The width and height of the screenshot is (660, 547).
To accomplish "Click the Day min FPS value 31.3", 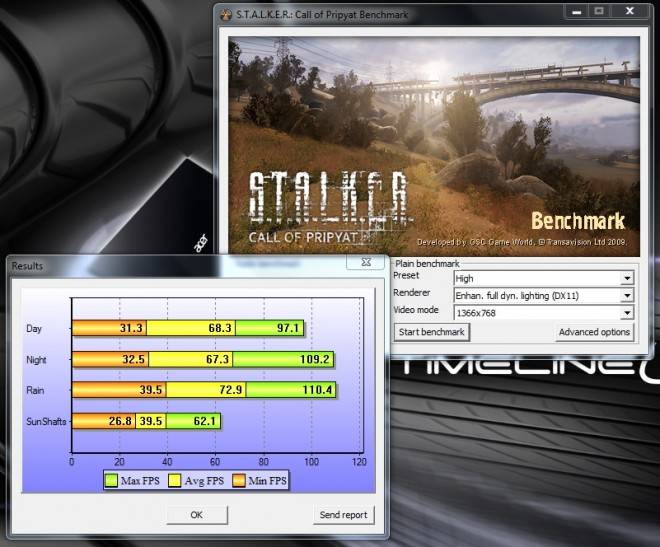I will pyautogui.click(x=131, y=328).
